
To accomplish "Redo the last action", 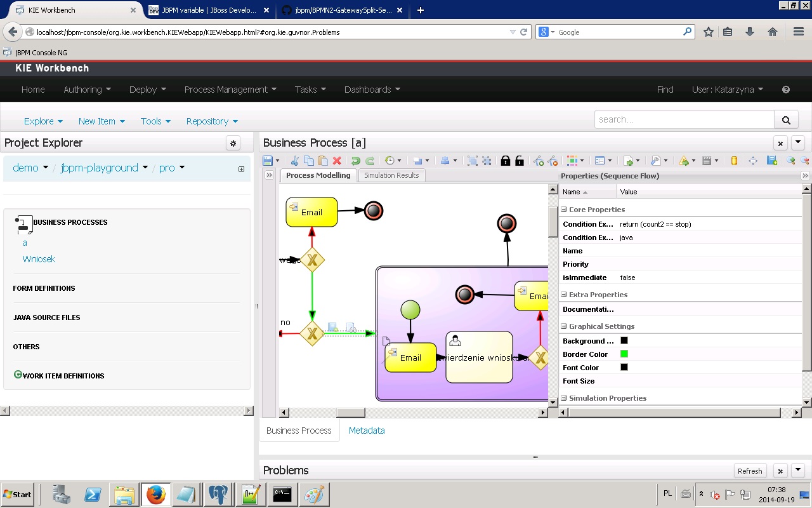I will click(370, 161).
